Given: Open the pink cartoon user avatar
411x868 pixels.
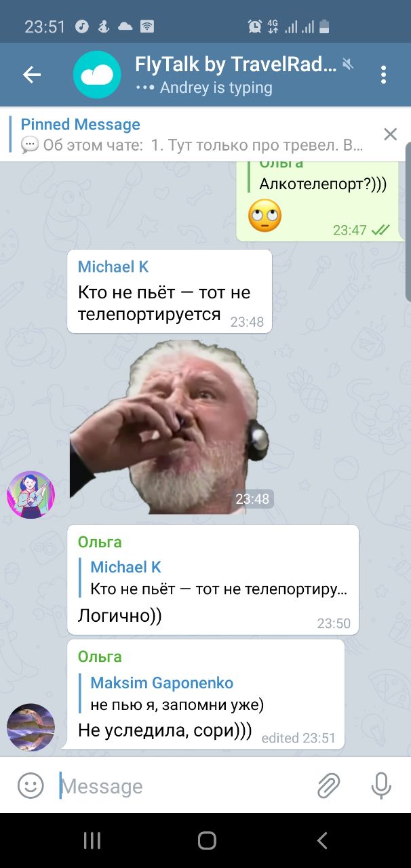Looking at the screenshot, I should pos(31,495).
